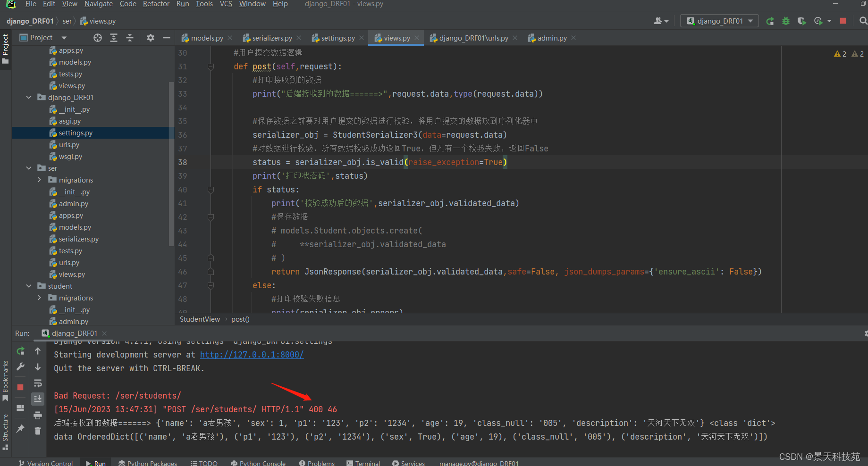Fold the post method at line 31
This screenshot has width=868, height=466.
coord(211,67)
